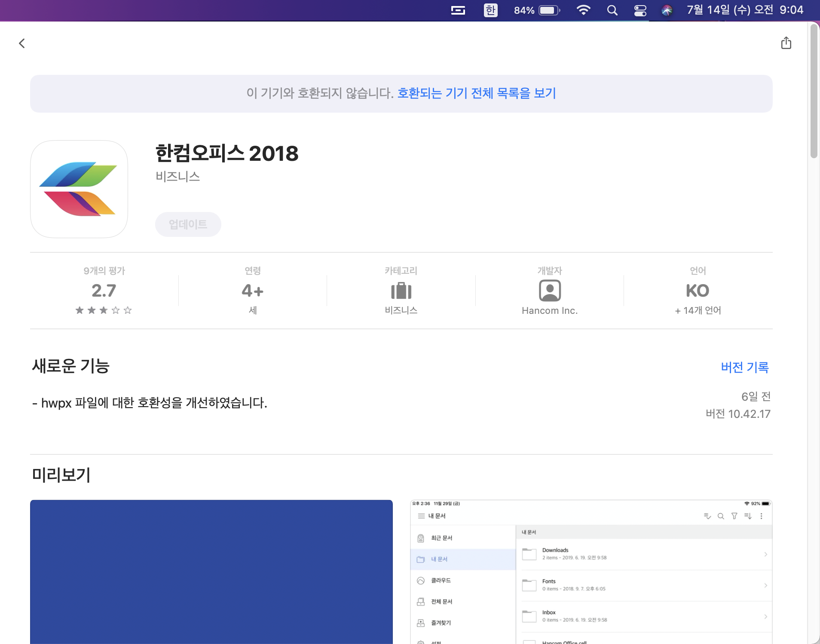Open the business category briefcase icon
Image resolution: width=820 pixels, height=644 pixels.
[x=401, y=291]
